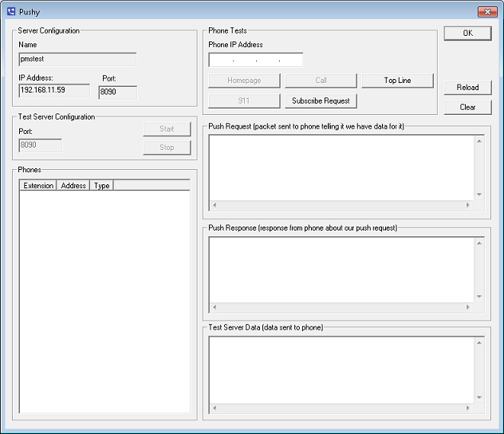Screen dimensions: 504x434
Task: Sort phones by Extension column header
Action: point(38,186)
